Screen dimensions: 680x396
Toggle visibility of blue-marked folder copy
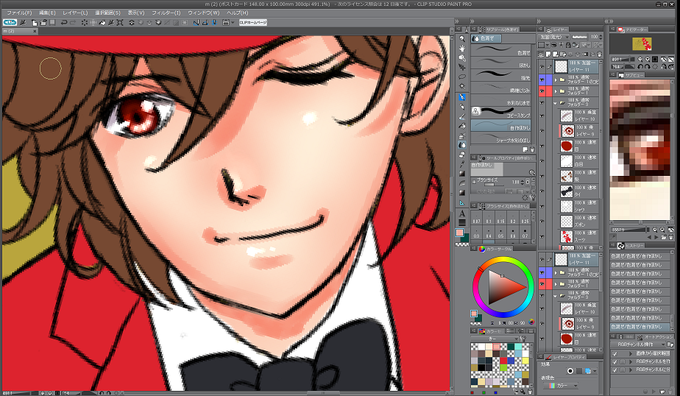tap(542, 79)
